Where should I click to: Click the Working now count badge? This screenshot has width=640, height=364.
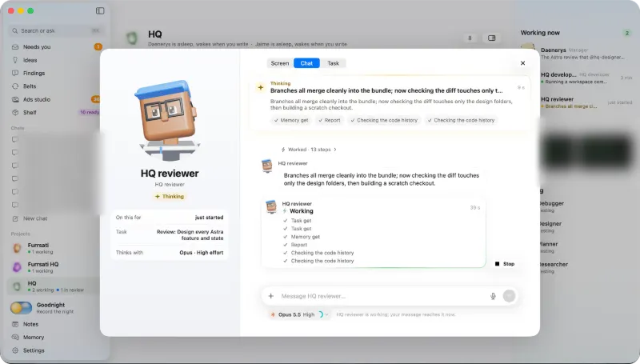coord(627,33)
